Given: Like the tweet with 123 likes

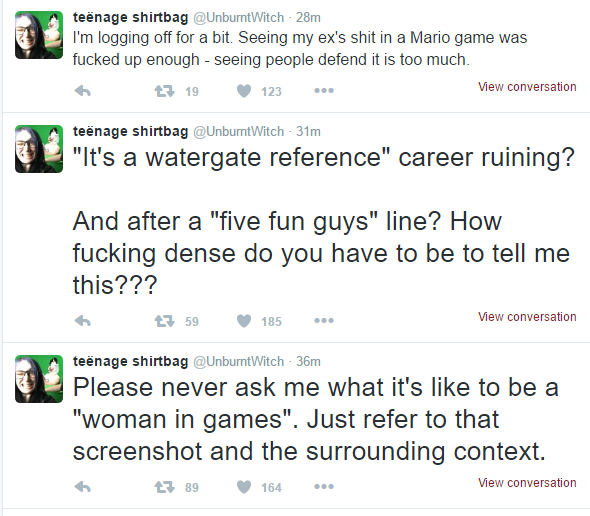Looking at the screenshot, I should click(x=244, y=91).
